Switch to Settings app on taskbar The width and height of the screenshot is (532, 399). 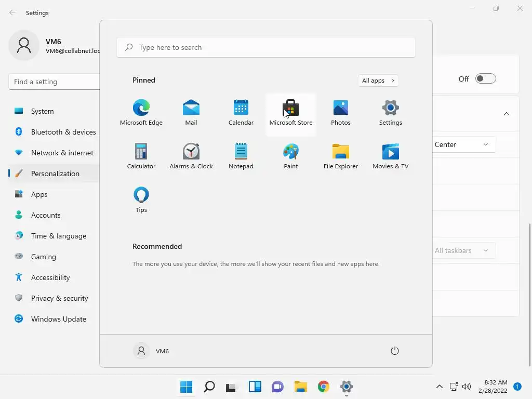(347, 387)
